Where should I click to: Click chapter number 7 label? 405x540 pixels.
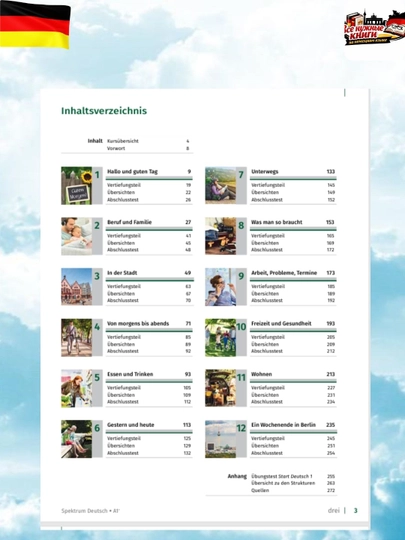[x=241, y=175]
